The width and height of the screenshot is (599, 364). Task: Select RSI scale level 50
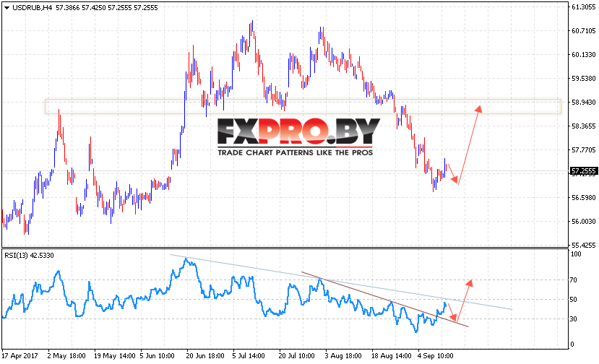[574, 300]
